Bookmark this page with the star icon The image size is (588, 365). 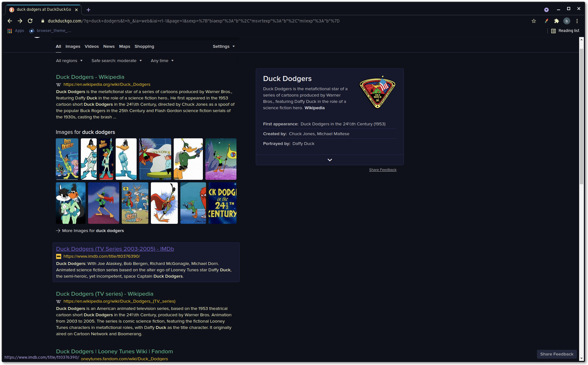[x=534, y=21]
